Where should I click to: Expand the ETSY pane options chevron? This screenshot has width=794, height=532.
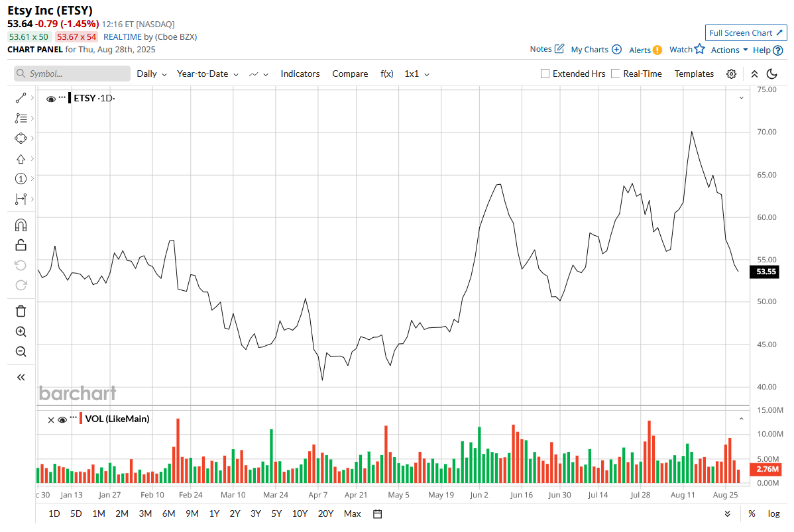[742, 98]
